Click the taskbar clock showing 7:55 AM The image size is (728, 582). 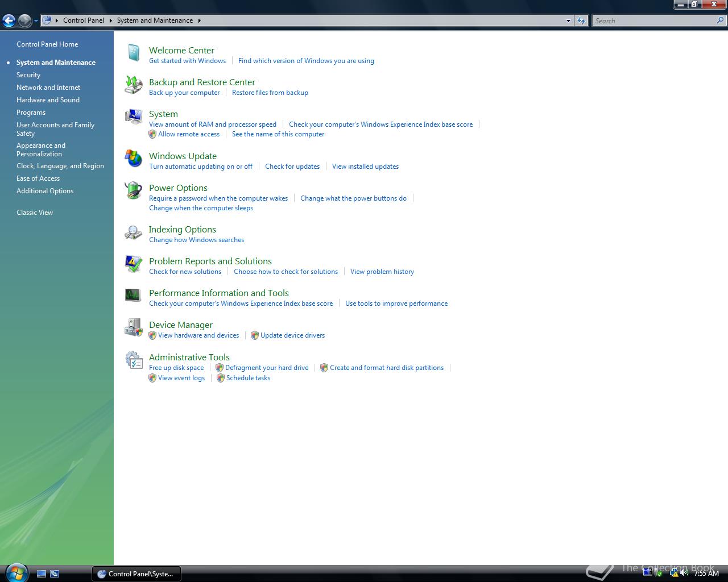[706, 573]
